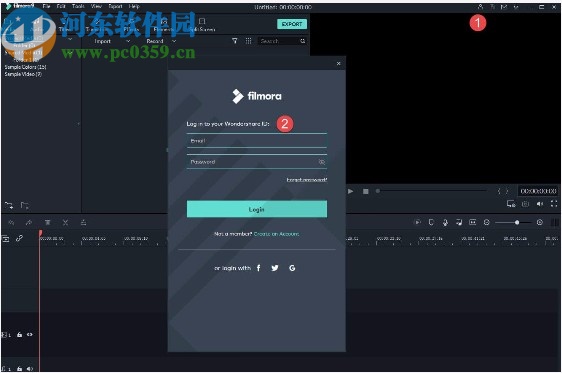Open the Edit menu

[x=61, y=6]
